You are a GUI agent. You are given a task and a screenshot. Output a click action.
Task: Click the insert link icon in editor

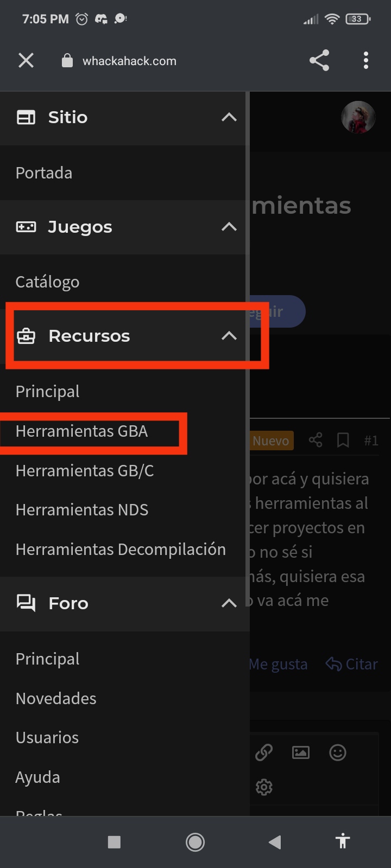tap(264, 752)
